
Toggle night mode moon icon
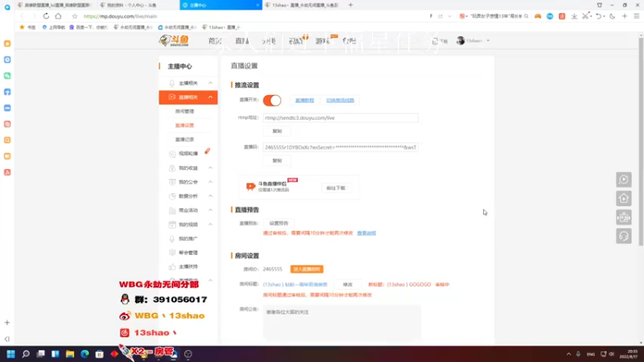tap(613, 16)
